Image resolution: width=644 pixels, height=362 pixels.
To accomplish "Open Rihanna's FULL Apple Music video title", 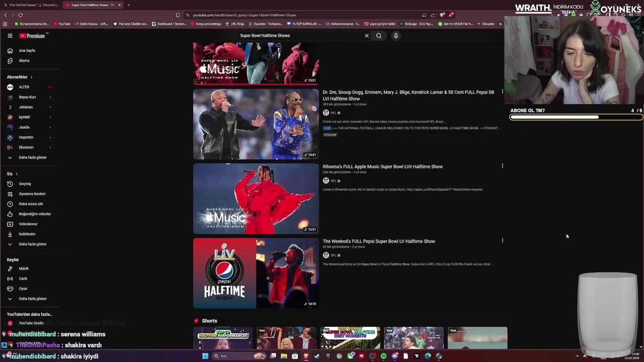I will (x=382, y=166).
